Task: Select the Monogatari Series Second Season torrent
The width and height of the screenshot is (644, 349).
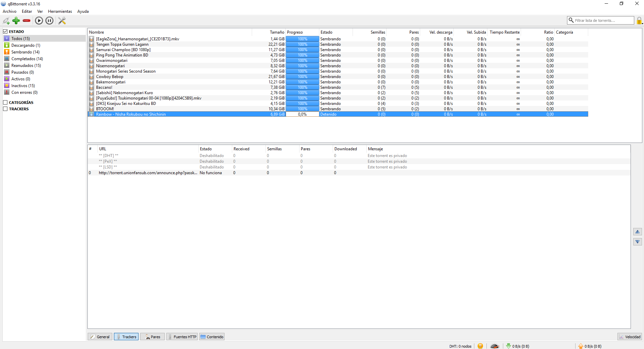Action: 338,71
